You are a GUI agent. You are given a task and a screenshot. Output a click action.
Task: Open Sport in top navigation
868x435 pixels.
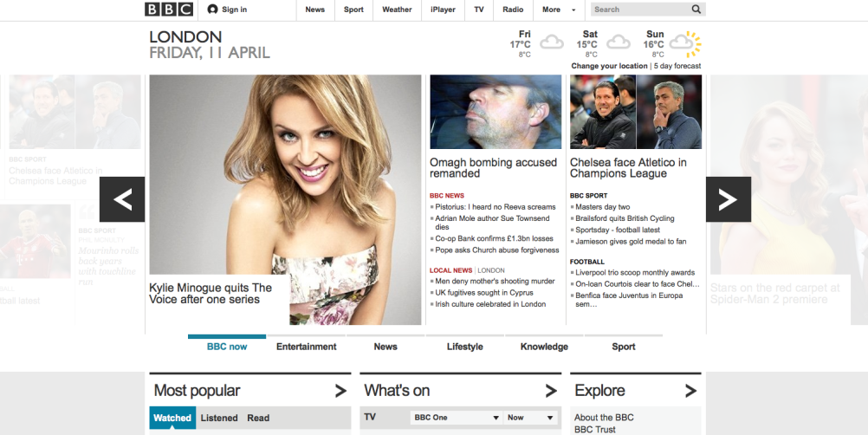353,10
